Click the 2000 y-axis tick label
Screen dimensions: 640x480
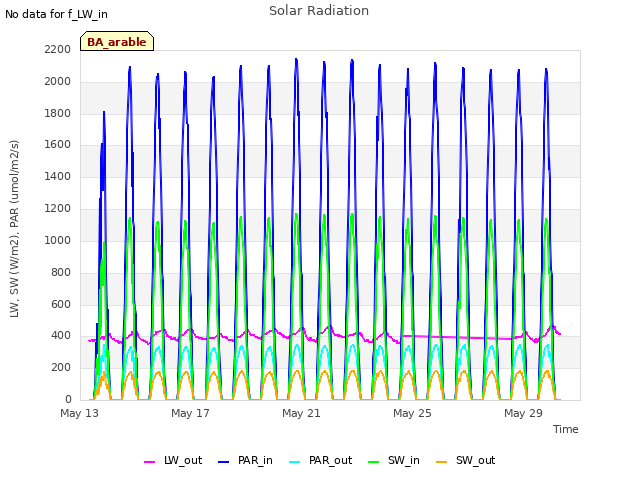point(58,81)
